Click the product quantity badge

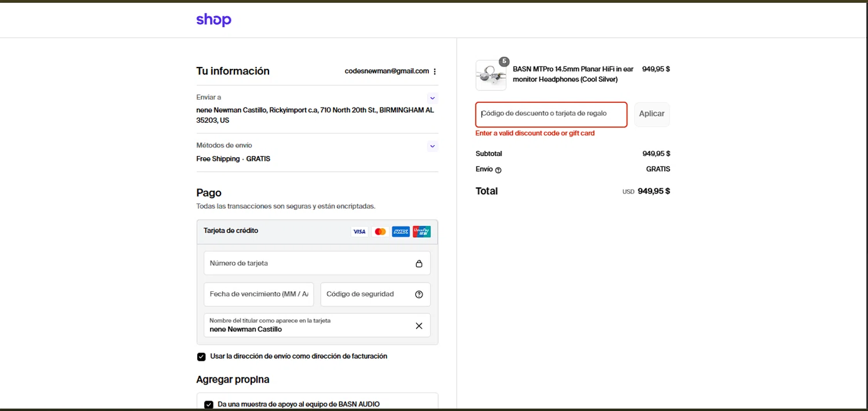tap(504, 61)
